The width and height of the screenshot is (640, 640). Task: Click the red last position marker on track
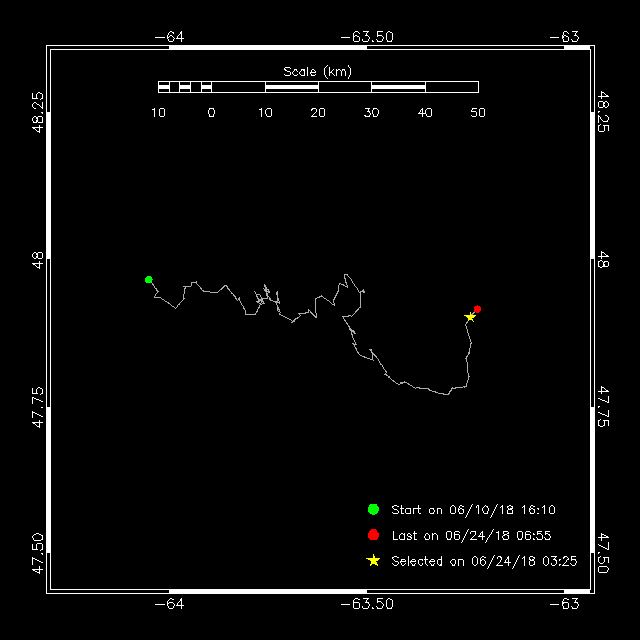pos(477,309)
